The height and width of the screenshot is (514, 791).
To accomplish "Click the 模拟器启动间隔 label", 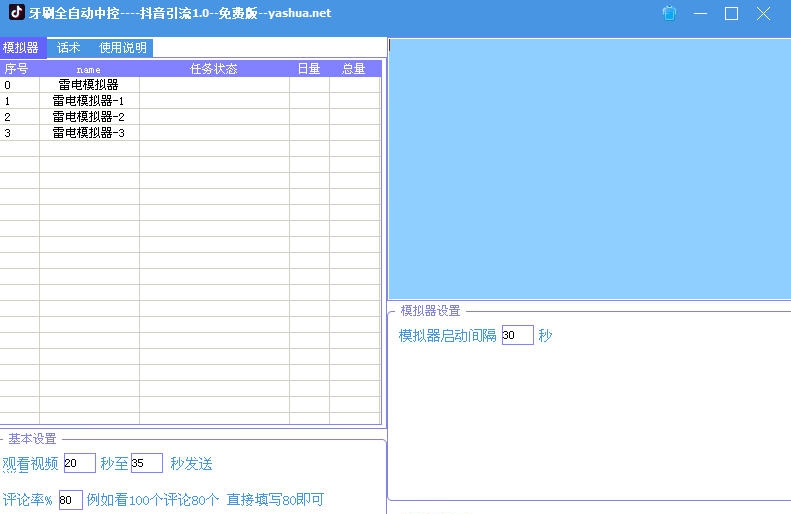I will click(447, 335).
